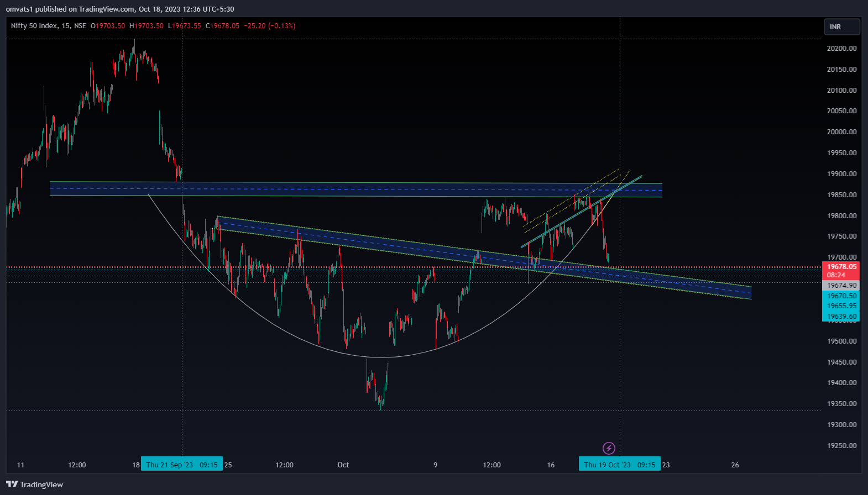
Task: Click the grey 19674.90 price label
Action: point(841,286)
